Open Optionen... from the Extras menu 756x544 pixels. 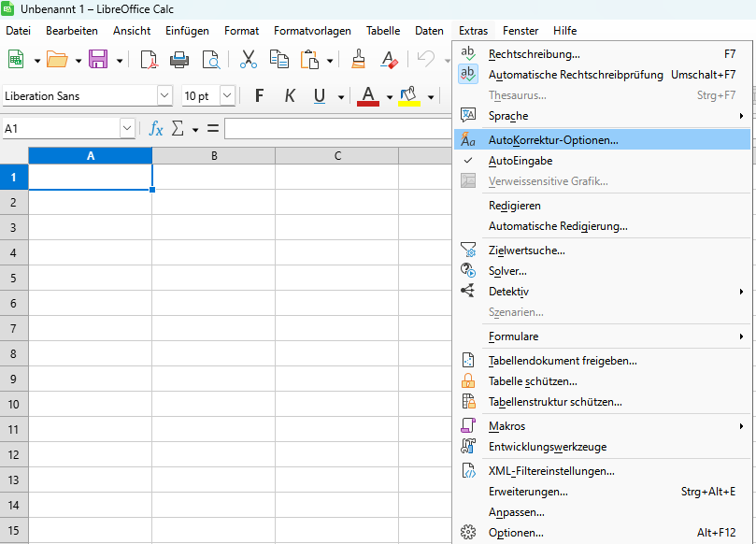[515, 533]
